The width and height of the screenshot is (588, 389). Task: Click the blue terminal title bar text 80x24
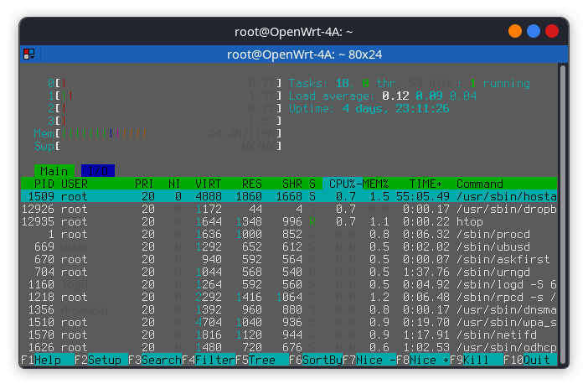(365, 54)
